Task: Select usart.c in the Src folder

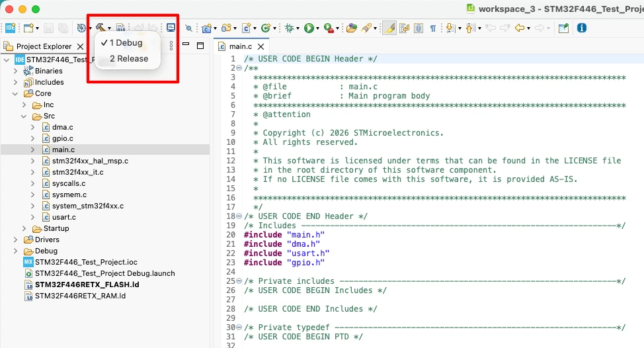Action: [x=63, y=218]
